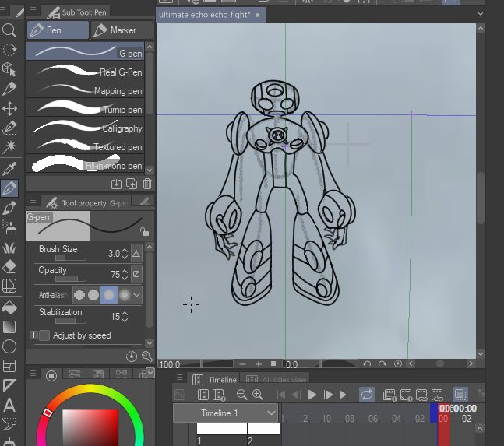Open canvas tab list dropdown arrow
The height and width of the screenshot is (446, 504).
pyautogui.click(x=480, y=14)
